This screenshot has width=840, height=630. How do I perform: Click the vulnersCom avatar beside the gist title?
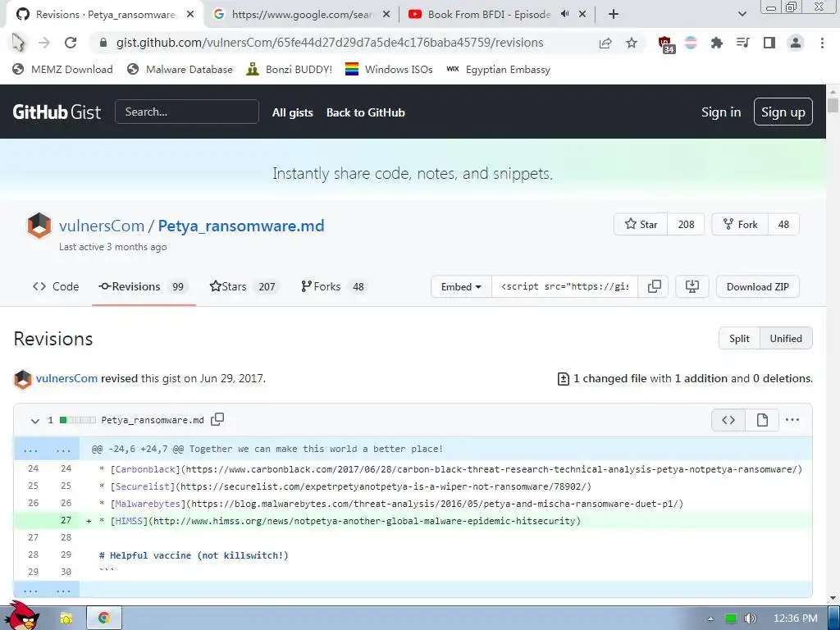39,226
